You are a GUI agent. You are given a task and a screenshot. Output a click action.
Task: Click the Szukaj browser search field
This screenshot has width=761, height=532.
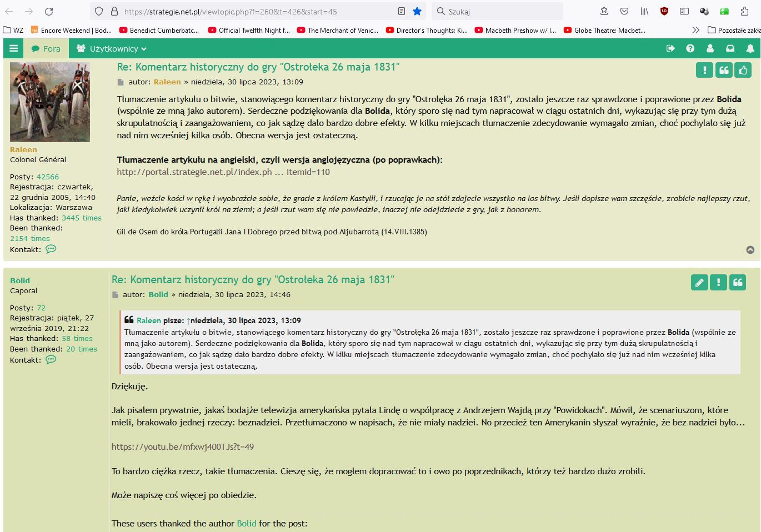click(x=500, y=11)
